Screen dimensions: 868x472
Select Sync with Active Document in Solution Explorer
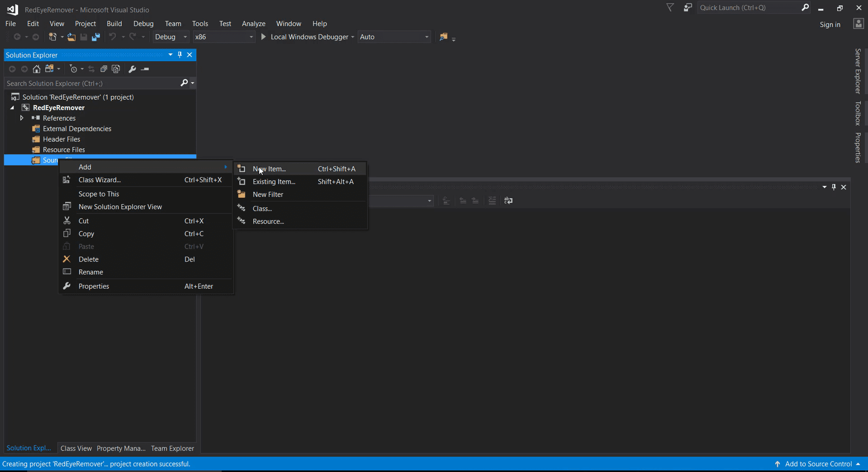91,69
